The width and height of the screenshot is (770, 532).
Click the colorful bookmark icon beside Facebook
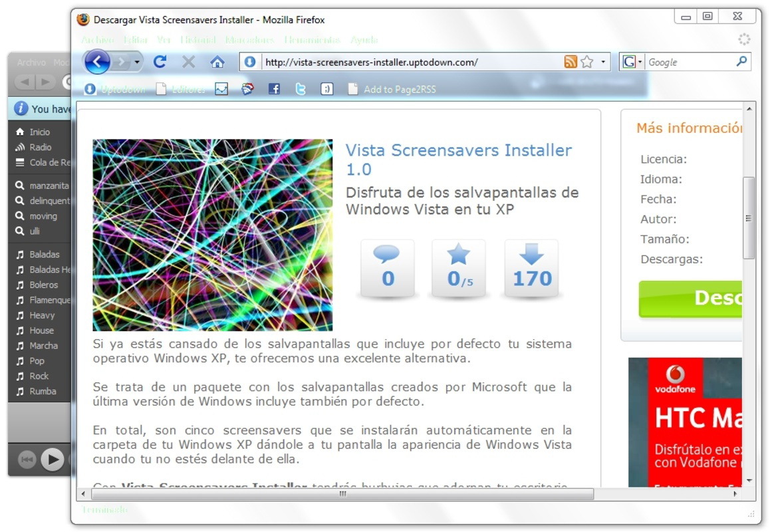247,89
